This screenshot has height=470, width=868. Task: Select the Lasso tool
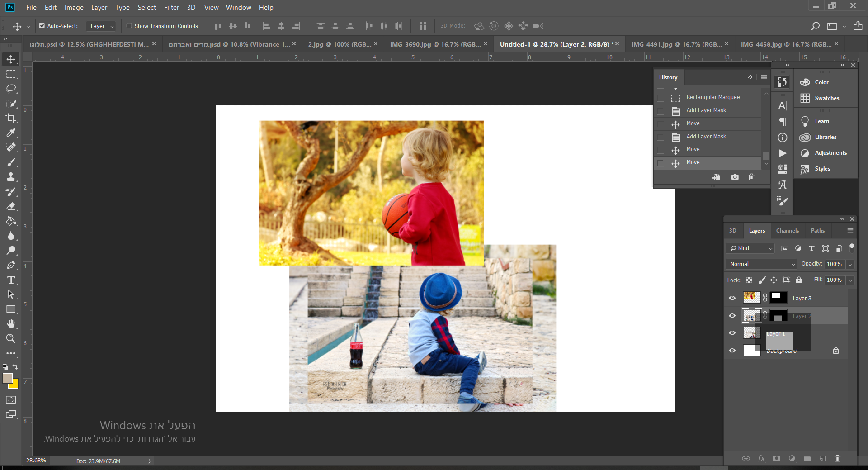(x=11, y=89)
